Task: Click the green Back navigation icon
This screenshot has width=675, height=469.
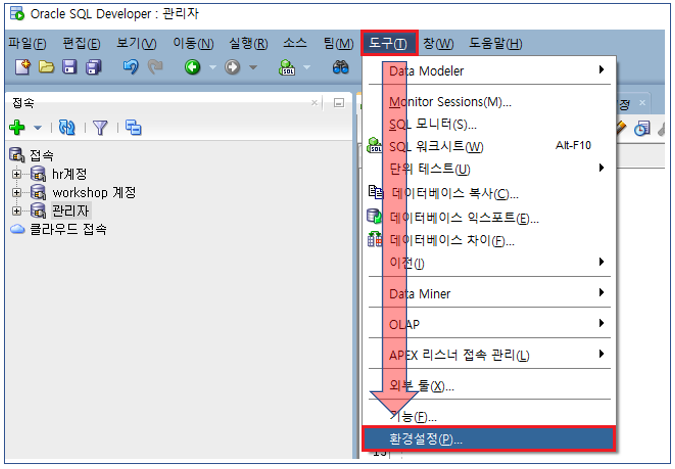Action: click(x=192, y=67)
